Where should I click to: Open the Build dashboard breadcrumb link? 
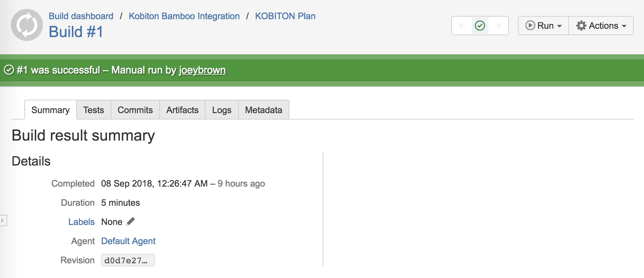[81, 16]
